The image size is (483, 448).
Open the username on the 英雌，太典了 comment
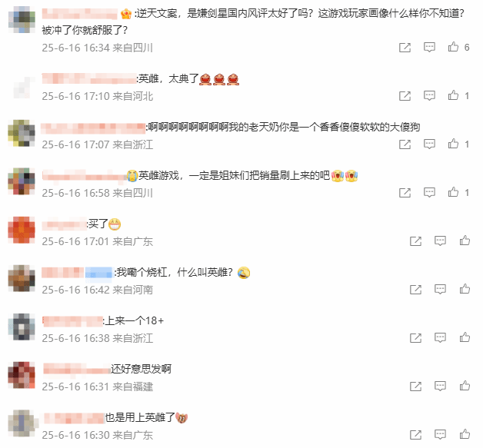[89, 79]
